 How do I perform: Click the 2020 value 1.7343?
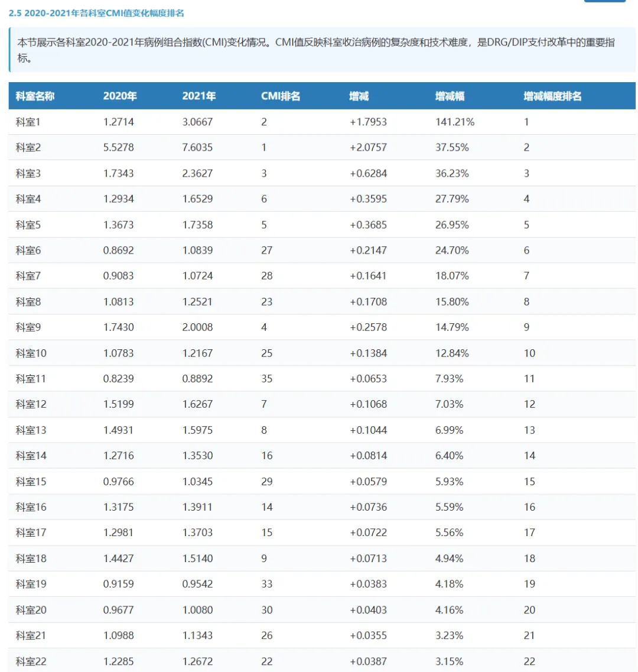point(119,173)
